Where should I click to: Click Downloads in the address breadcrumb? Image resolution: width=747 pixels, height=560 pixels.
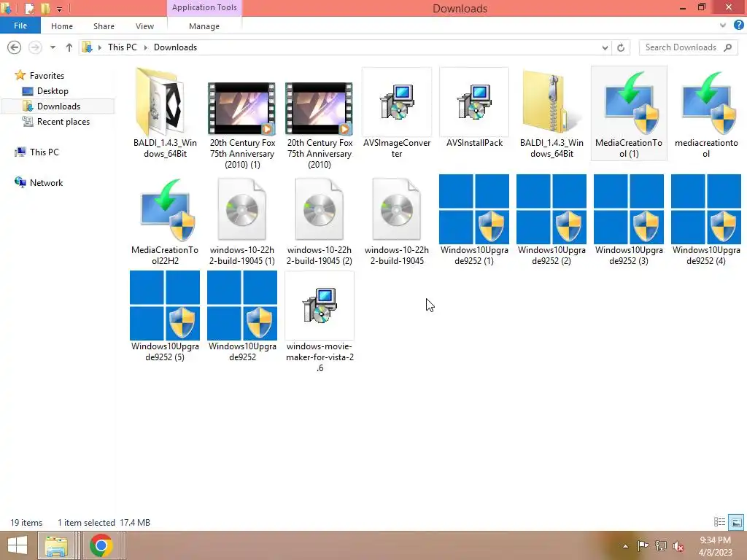(x=175, y=47)
